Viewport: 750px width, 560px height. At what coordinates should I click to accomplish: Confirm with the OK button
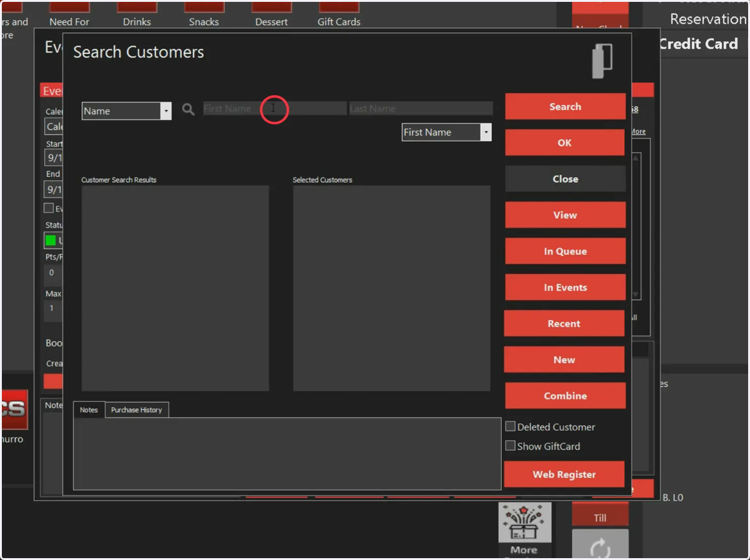565,142
